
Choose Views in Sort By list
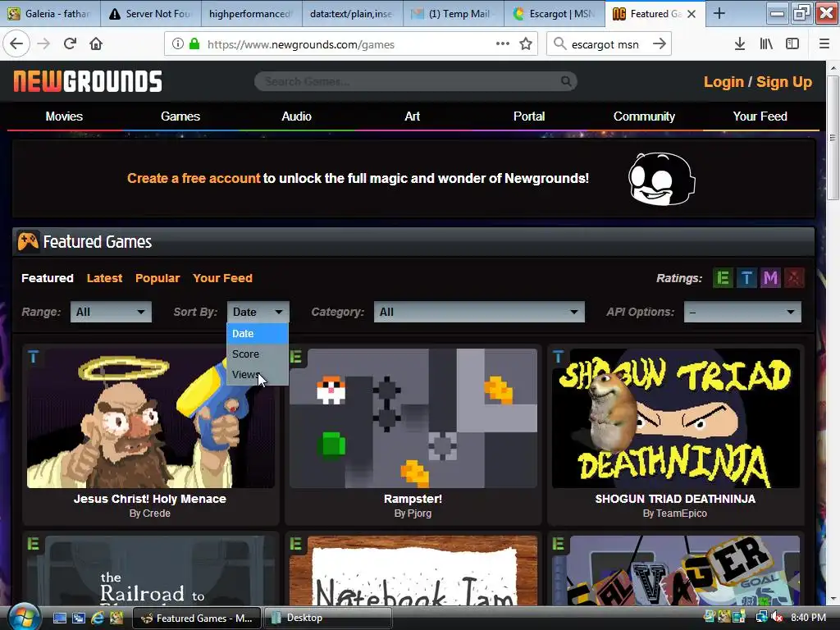(258, 374)
